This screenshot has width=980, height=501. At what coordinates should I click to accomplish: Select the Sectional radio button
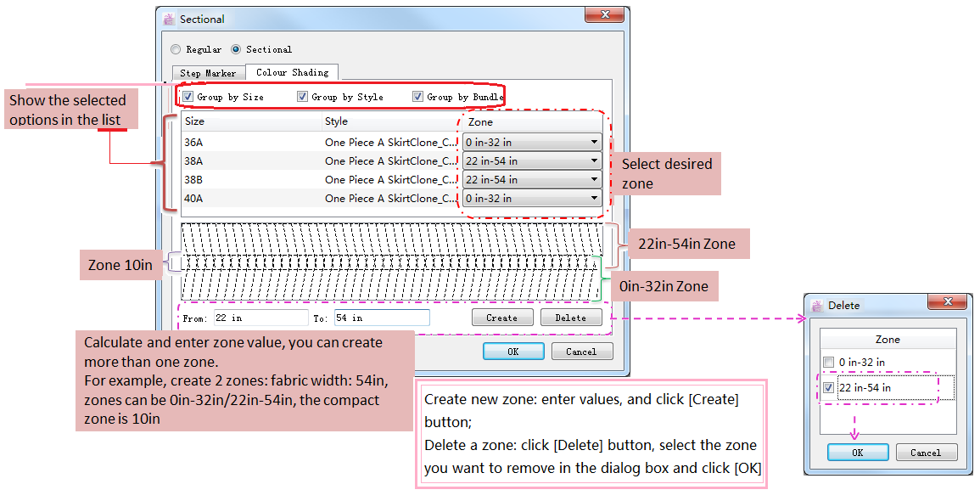click(236, 50)
